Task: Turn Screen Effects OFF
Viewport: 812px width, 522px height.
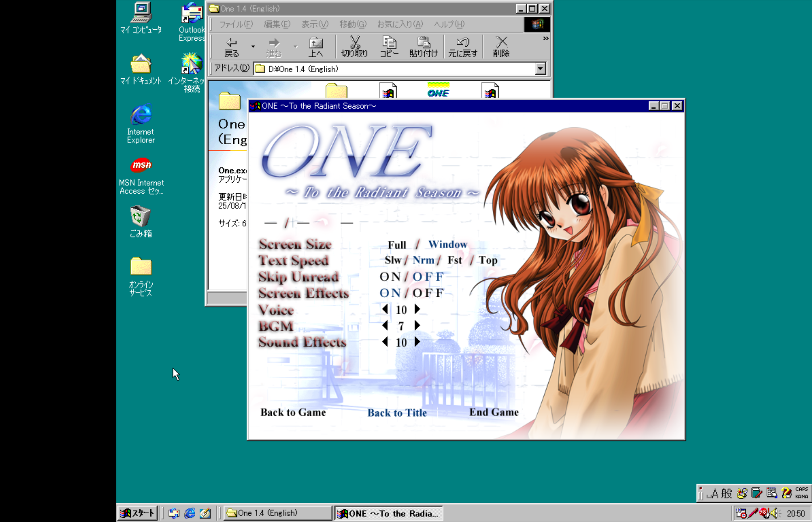Action: (x=428, y=293)
